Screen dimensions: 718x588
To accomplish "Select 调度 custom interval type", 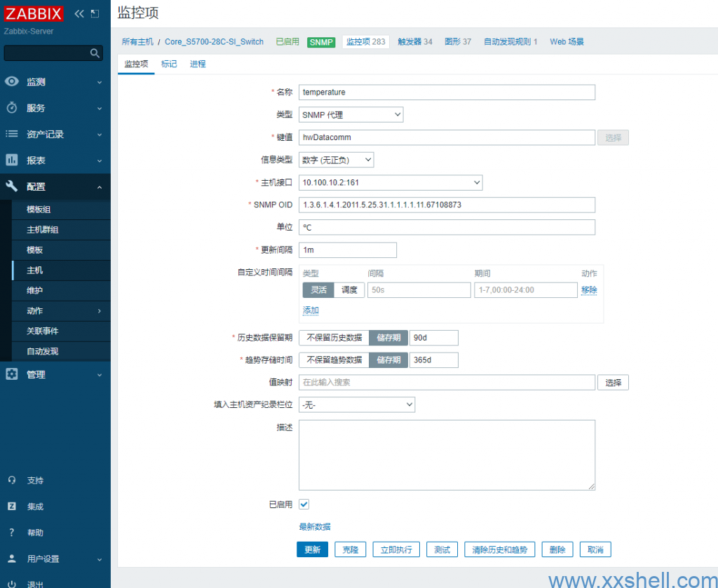I will tap(349, 290).
